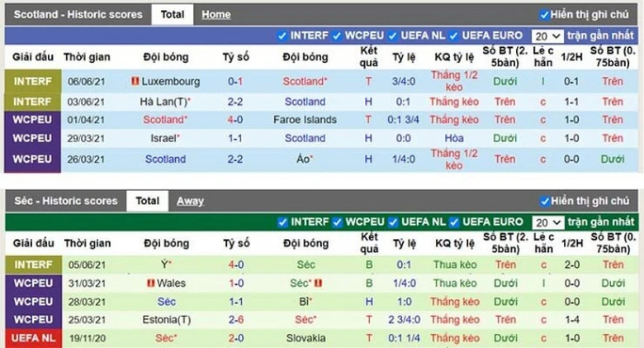This screenshot has width=644, height=348.
Task: Switch to Away tab in Séc scores
Action: 190,201
